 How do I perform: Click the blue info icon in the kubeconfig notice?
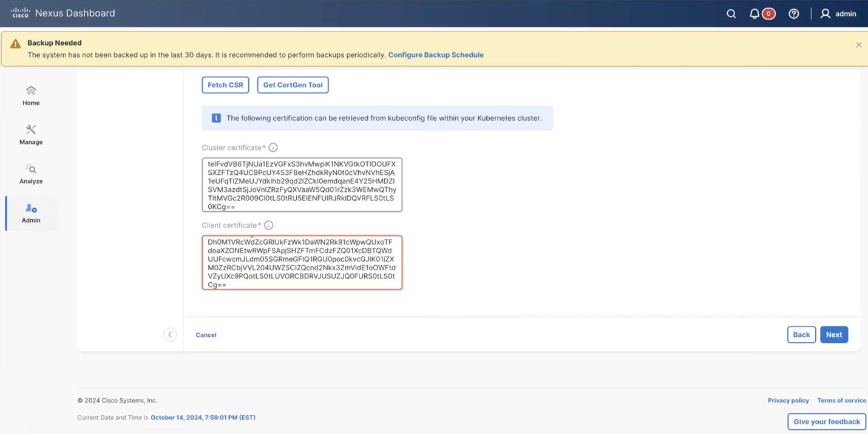click(x=216, y=118)
